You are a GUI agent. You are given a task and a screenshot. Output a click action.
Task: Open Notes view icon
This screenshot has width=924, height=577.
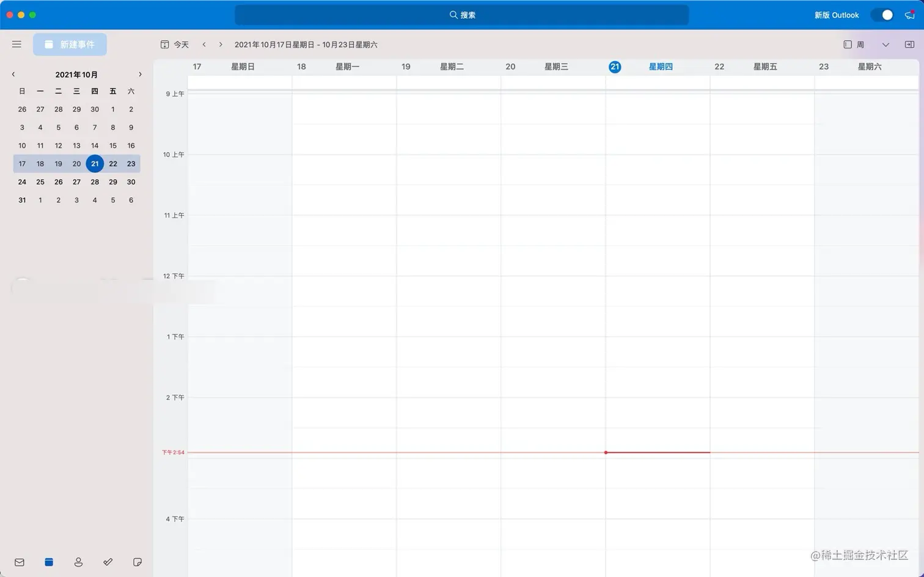[137, 562]
